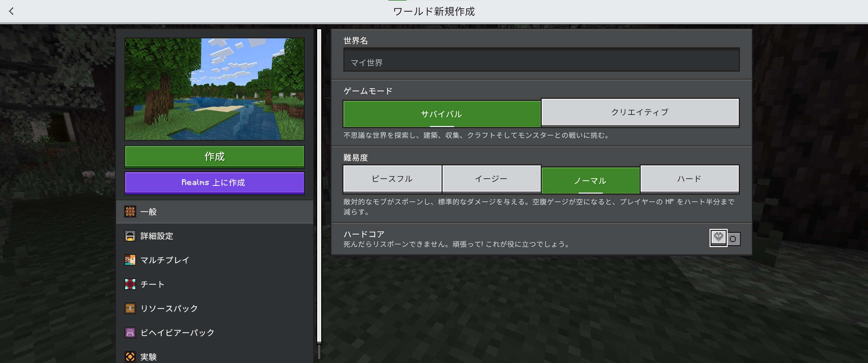Click the チート command block icon
Screen dimensions: 868x363
130,284
